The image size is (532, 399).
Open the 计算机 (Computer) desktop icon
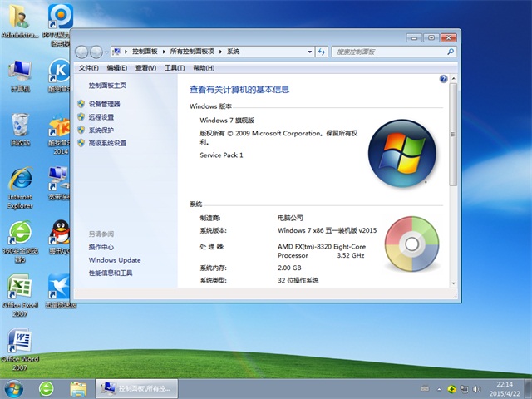tap(20, 76)
